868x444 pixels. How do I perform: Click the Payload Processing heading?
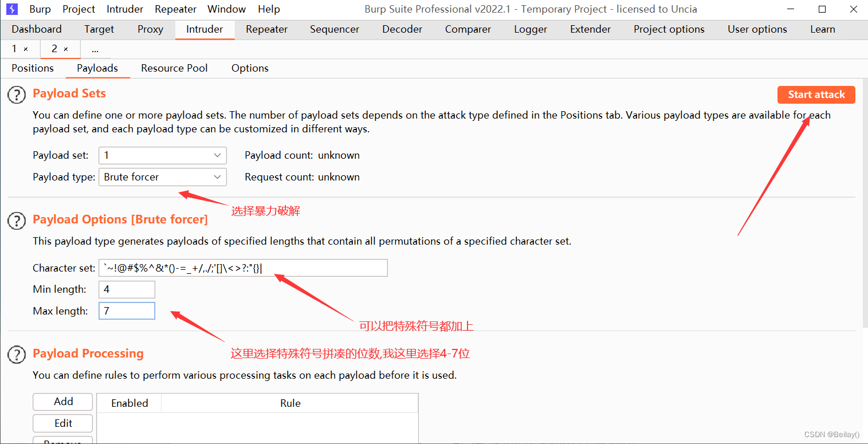(88, 353)
